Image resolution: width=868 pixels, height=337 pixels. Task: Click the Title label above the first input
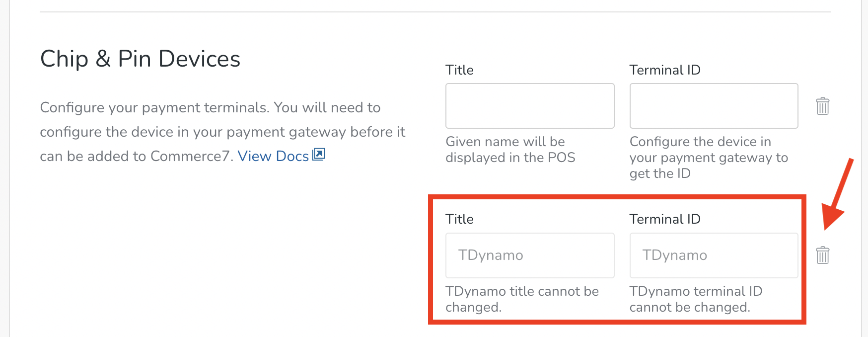460,70
